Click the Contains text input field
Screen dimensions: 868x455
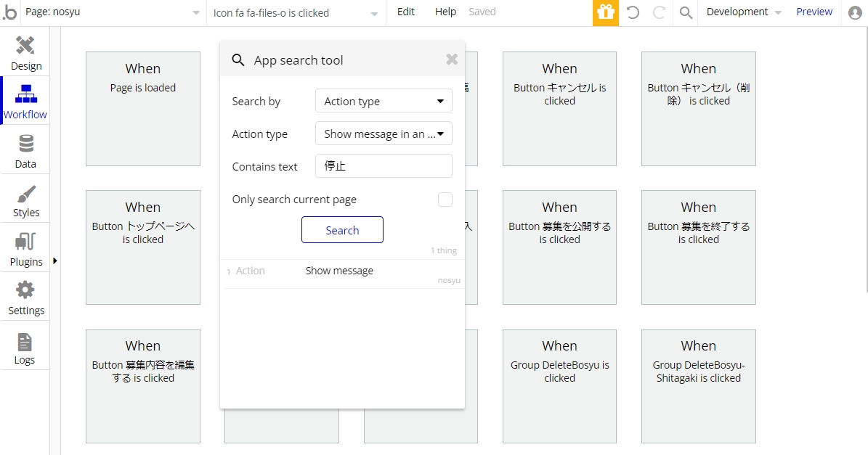coord(384,166)
